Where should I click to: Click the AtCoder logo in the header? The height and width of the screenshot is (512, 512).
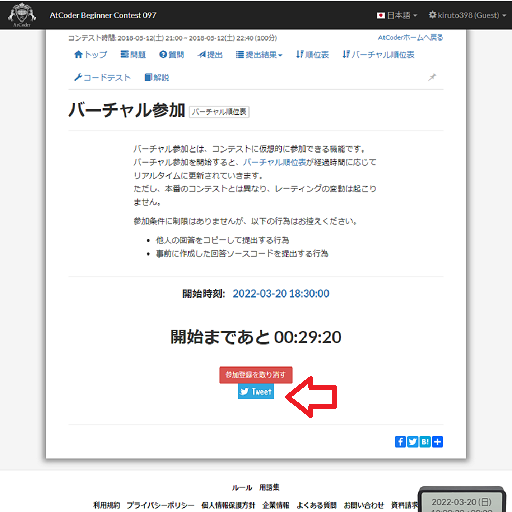click(22, 15)
